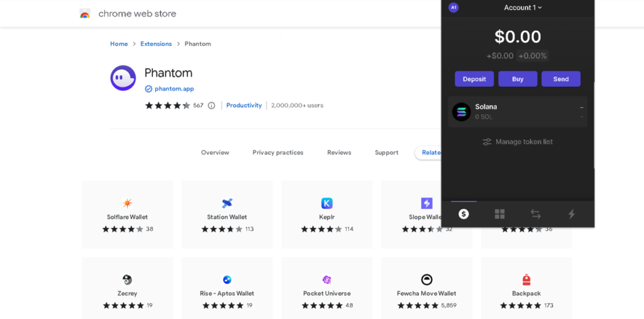This screenshot has width=644, height=319.
Task: Click the Slope Wallet purple icon
Action: click(427, 203)
